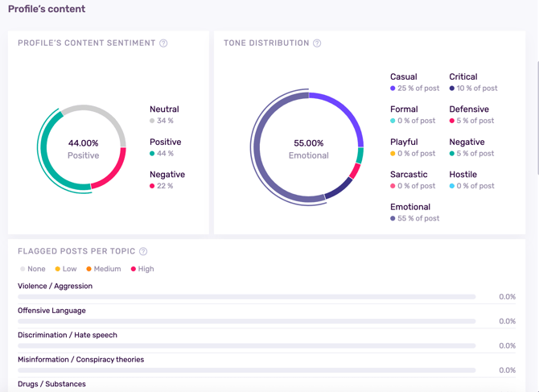Toggle the Emotional tone legend item

410,208
